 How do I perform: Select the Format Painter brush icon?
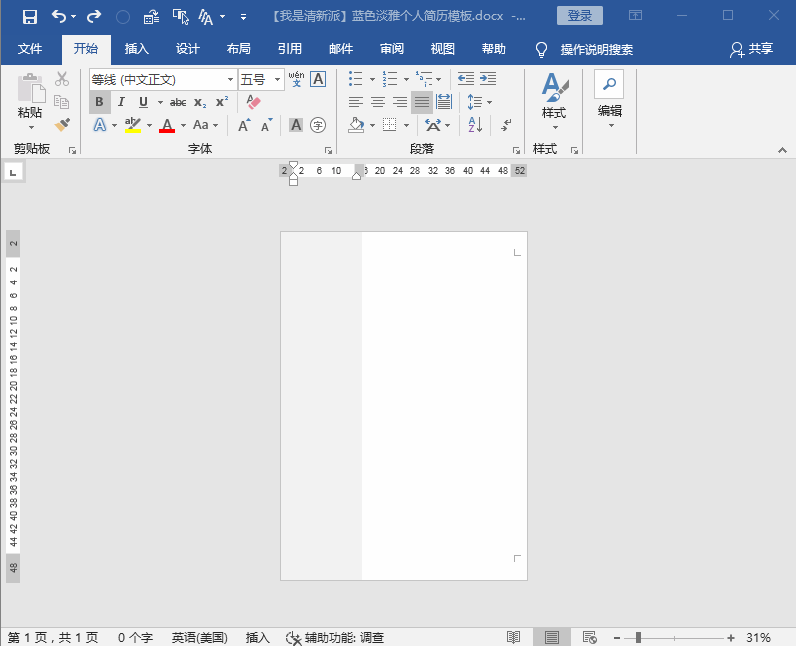(62, 124)
